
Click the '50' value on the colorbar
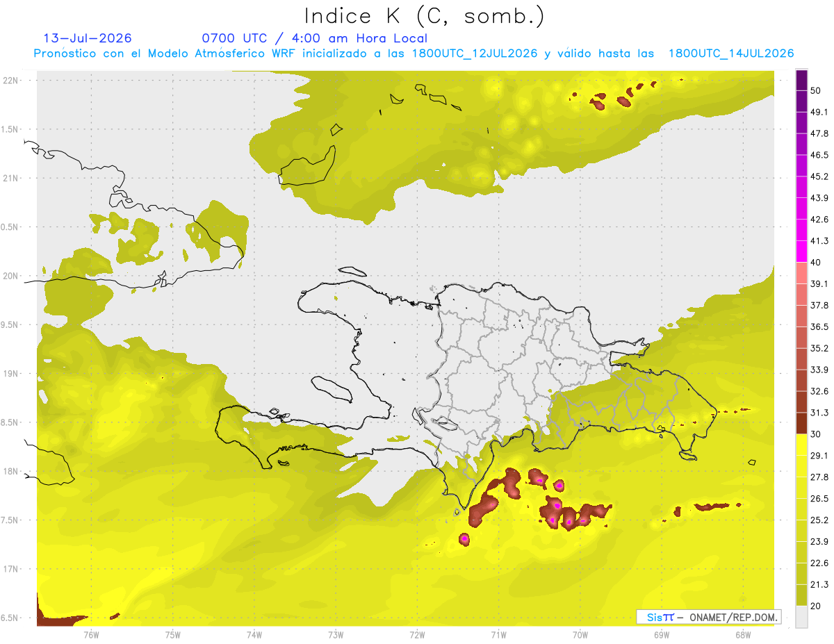[817, 91]
